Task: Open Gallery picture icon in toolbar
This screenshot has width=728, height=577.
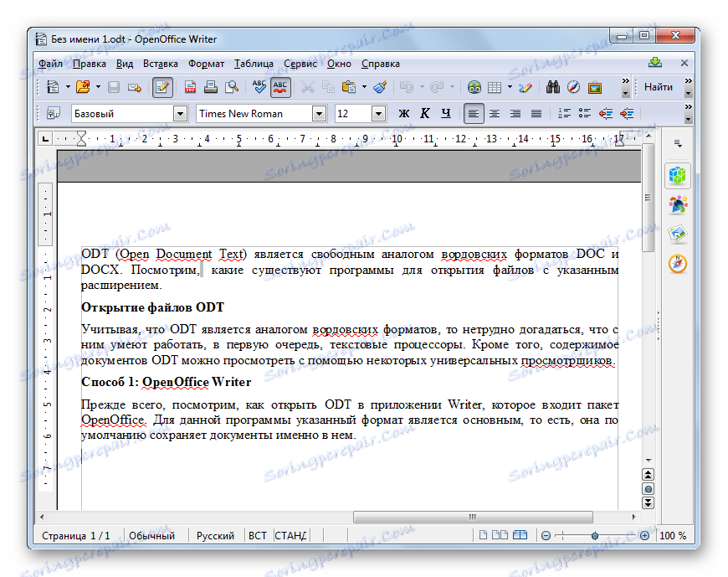Action: point(595,87)
